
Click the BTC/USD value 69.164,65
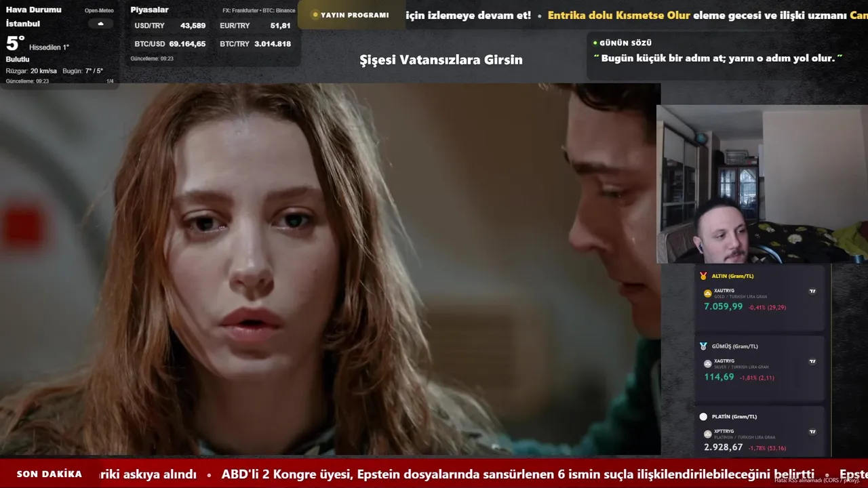pyautogui.click(x=187, y=43)
